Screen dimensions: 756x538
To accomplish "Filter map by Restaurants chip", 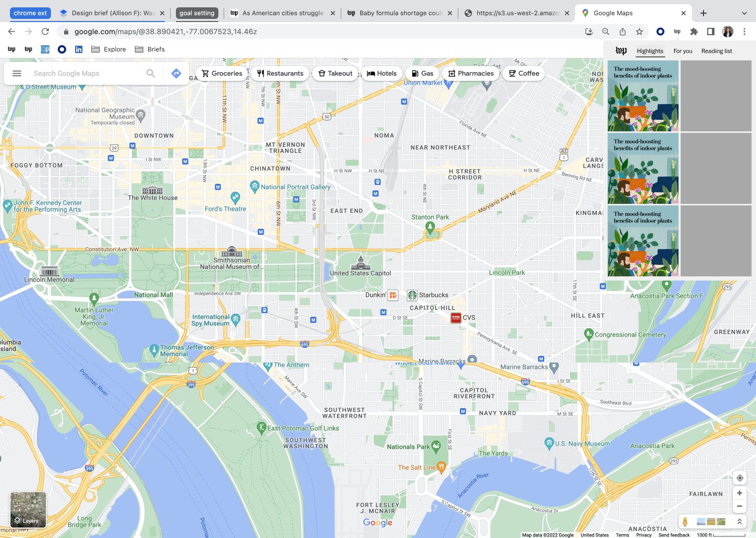I will coord(280,74).
